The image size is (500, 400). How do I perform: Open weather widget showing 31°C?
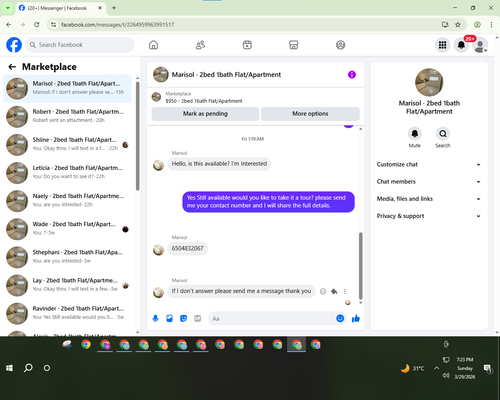(x=413, y=368)
